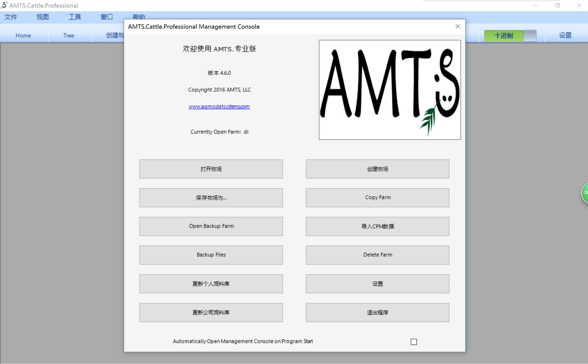Click the Copyright 2016 AMTS, LLC text
This screenshot has width=588, height=364.
[219, 90]
